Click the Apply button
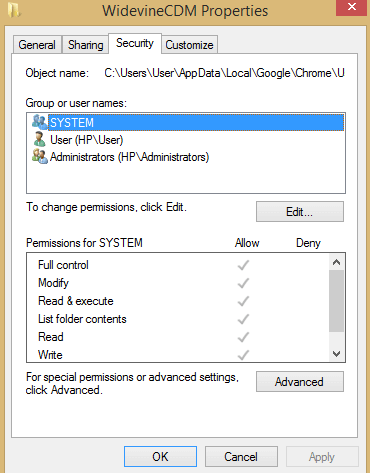The image size is (370, 473). point(322,457)
